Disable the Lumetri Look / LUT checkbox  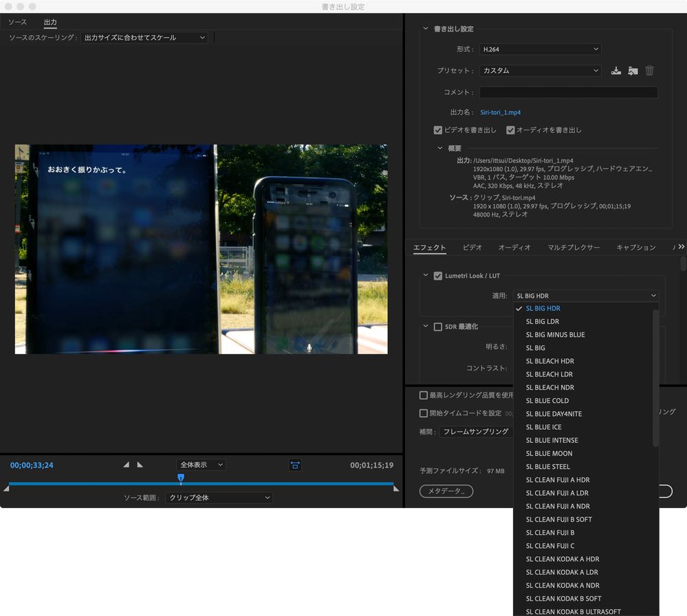click(437, 276)
